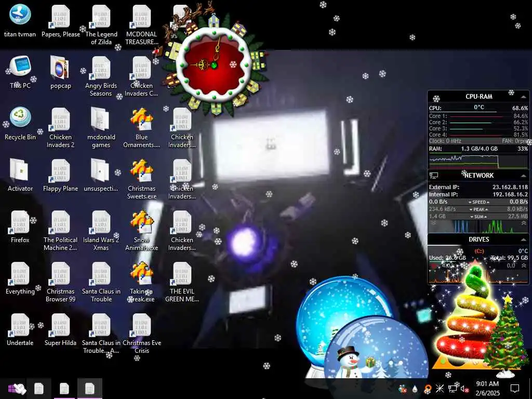
Task: Run Christmas Sweets.exe icon
Action: [x=141, y=179]
